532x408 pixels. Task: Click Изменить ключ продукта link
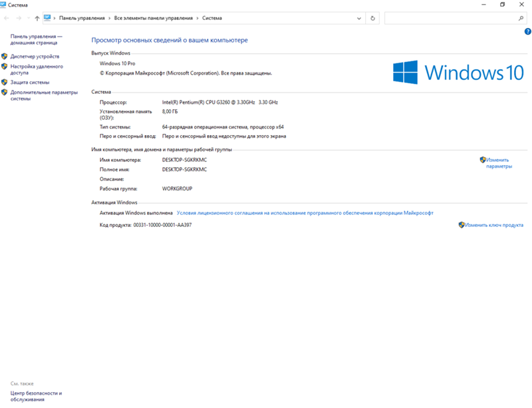point(494,225)
